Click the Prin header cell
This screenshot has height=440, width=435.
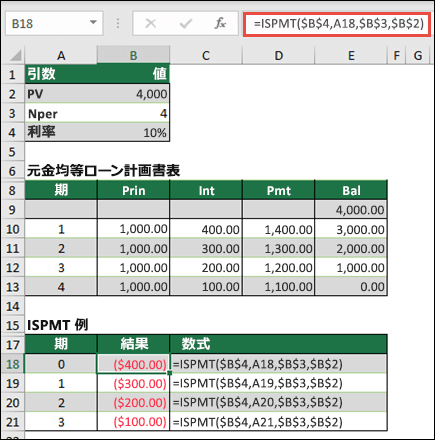tap(133, 190)
